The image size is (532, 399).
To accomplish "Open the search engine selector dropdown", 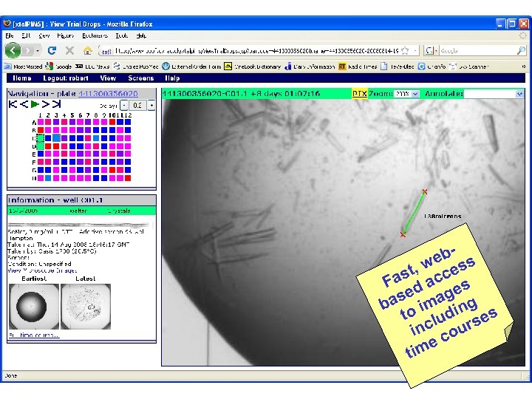I will pos(432,51).
